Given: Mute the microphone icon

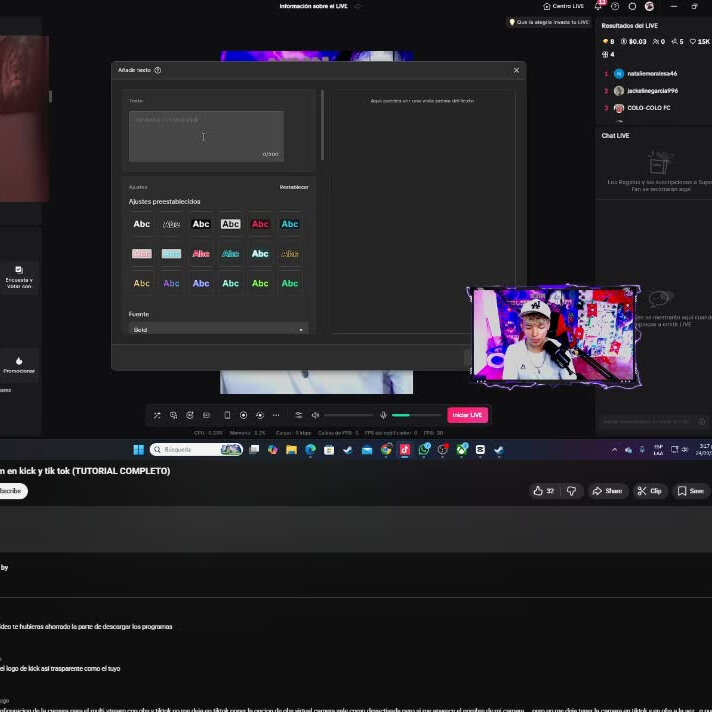Looking at the screenshot, I should click(383, 415).
